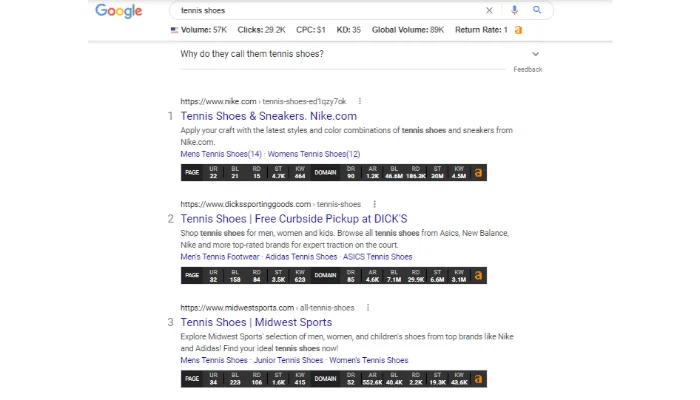
Task: Clear the search box with the X icon
Action: (489, 10)
